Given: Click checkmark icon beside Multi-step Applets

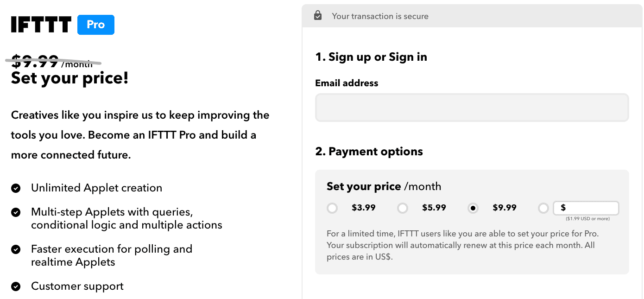Looking at the screenshot, I should click(x=16, y=212).
